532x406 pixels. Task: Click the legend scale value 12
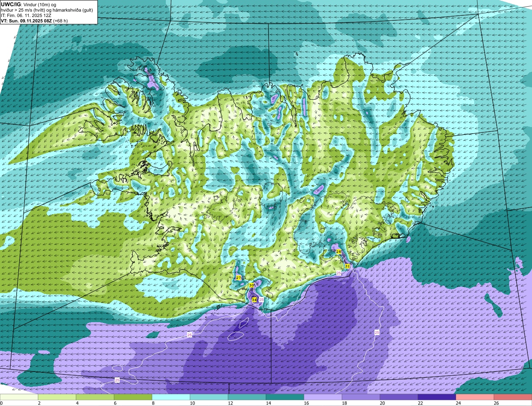coord(230,403)
